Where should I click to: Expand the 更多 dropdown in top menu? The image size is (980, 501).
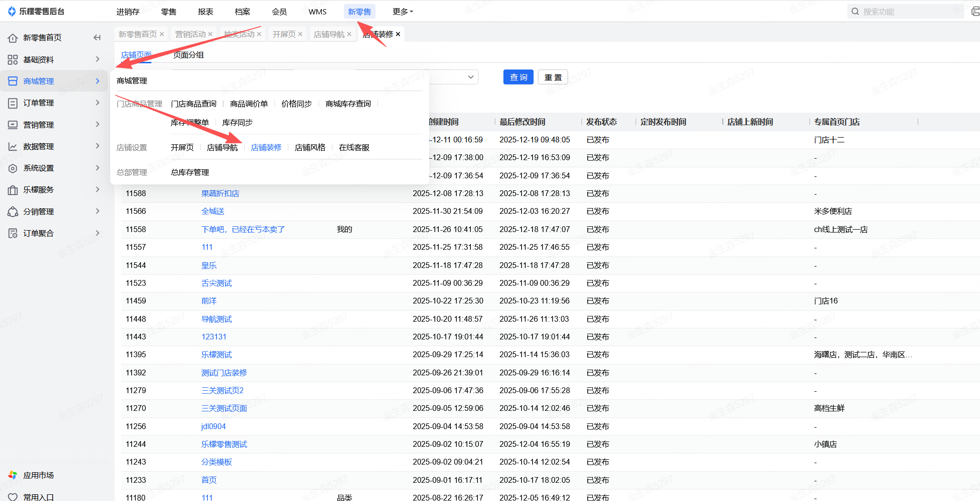click(x=402, y=12)
